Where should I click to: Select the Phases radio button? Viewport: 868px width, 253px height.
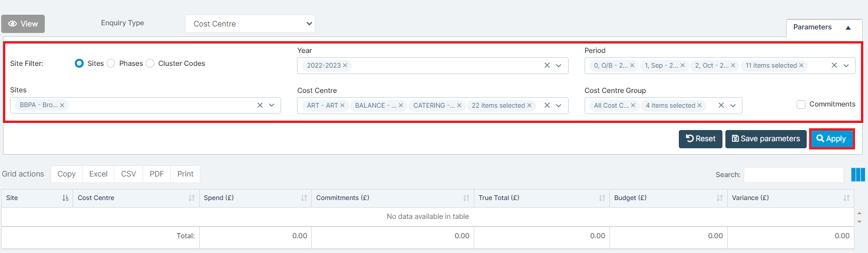tap(110, 64)
